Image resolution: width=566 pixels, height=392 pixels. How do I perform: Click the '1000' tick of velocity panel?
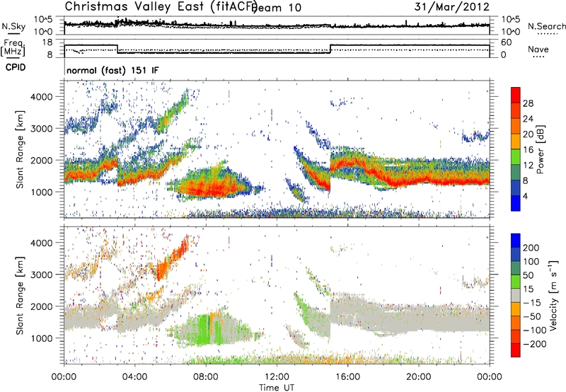point(41,338)
